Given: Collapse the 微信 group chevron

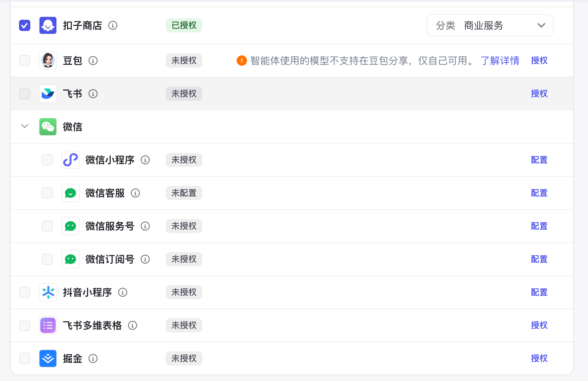Looking at the screenshot, I should pyautogui.click(x=25, y=126).
